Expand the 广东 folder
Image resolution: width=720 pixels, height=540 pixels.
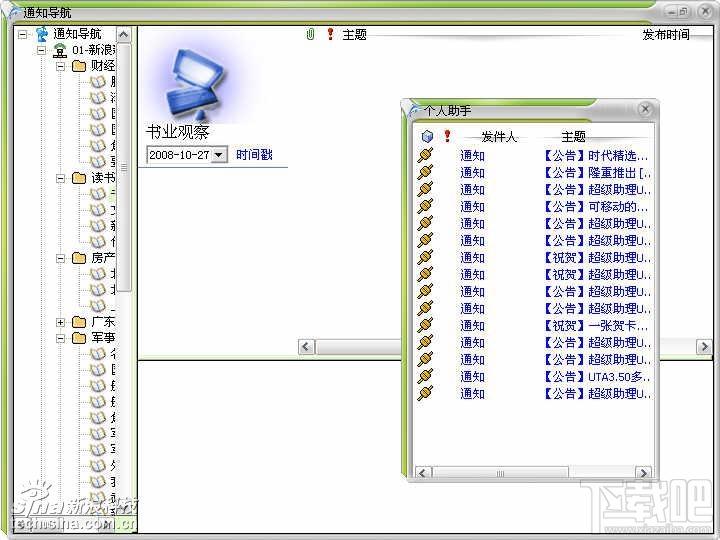tap(60, 322)
